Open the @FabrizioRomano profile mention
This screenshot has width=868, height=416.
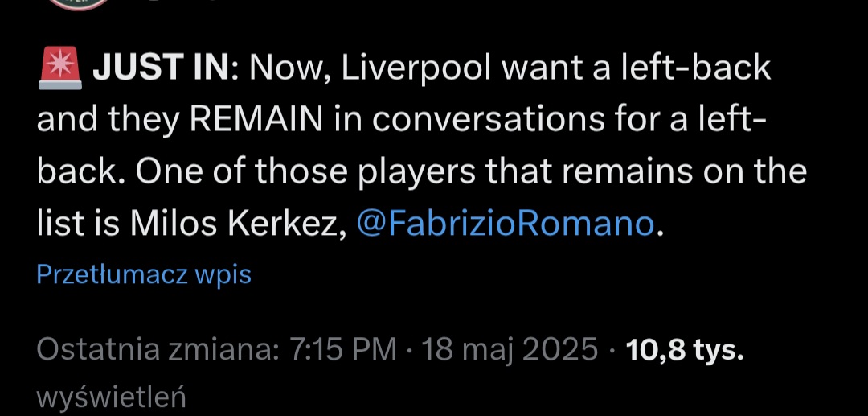506,224
